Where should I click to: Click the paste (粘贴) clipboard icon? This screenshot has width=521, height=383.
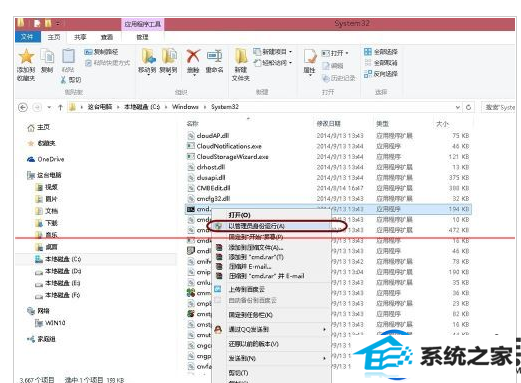[68, 56]
